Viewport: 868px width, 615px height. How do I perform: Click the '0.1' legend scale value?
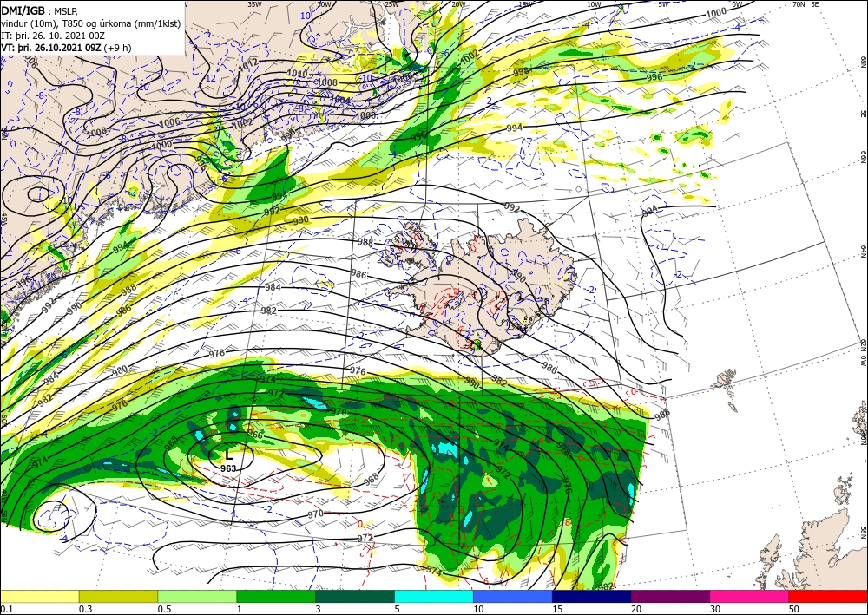pyautogui.click(x=5, y=609)
